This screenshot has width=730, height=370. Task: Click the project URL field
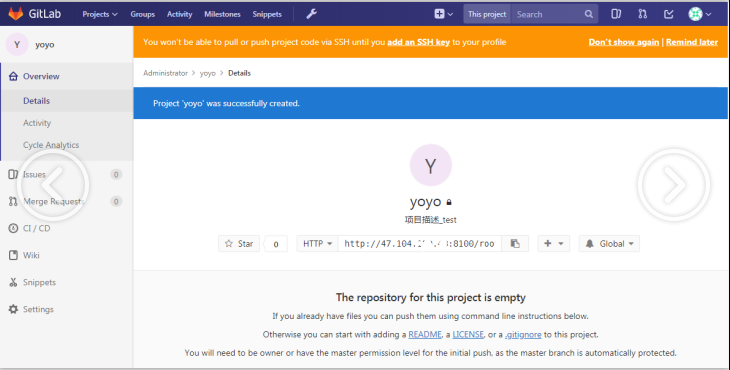pos(419,243)
